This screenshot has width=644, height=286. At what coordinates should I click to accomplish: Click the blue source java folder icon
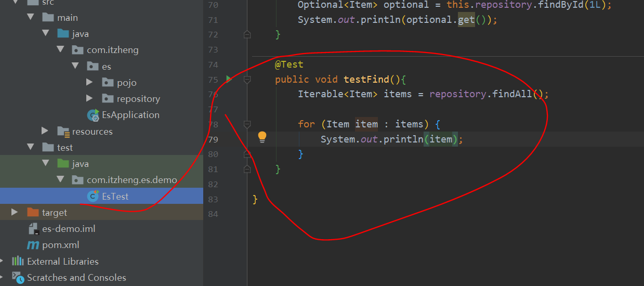click(63, 34)
